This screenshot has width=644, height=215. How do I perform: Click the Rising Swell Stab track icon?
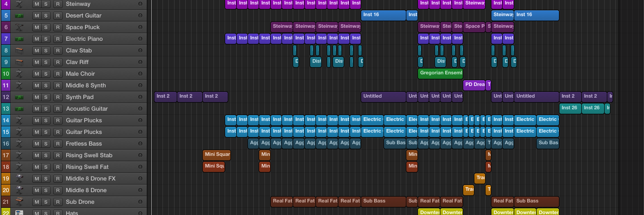pyautogui.click(x=19, y=155)
